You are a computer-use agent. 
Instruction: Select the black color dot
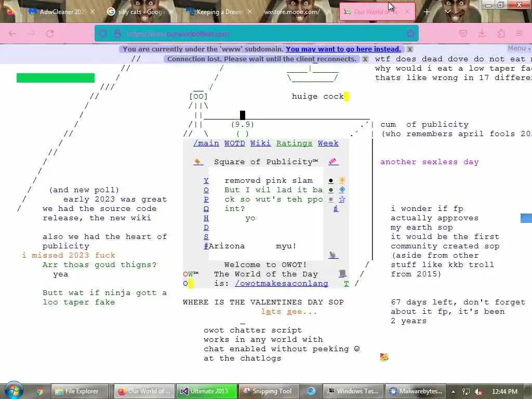[x=331, y=180]
